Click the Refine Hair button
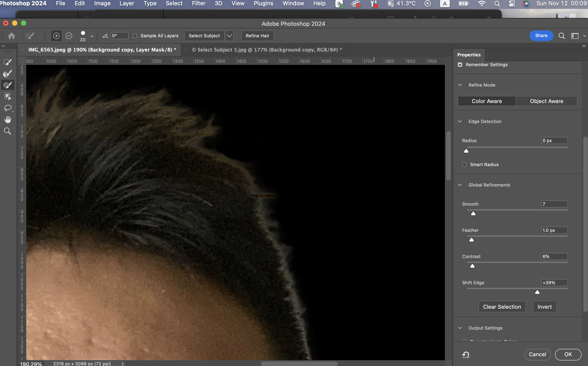Viewport: 588px width, 366px height. pos(257,36)
